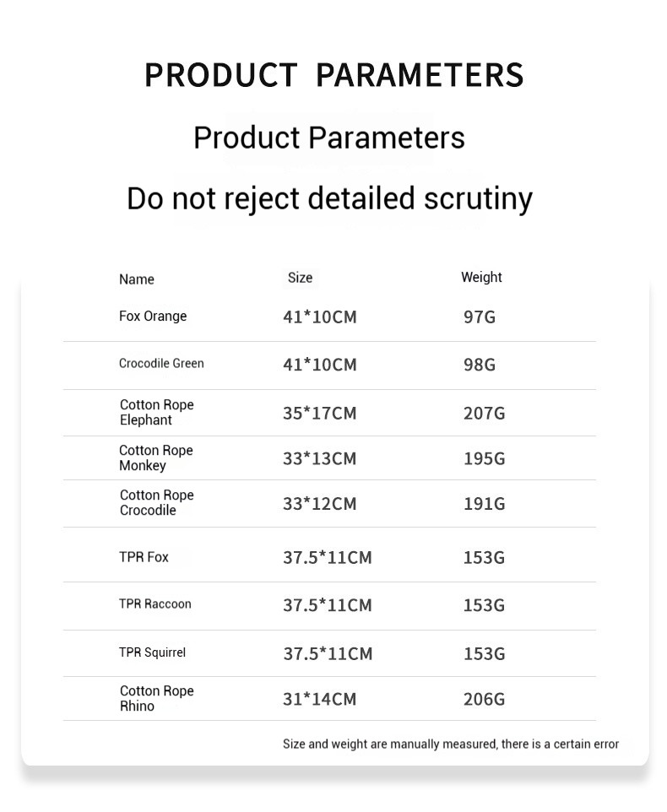Screen dimensions: 667x812
Task: Select the 97G weight for Fox Orange
Action: (479, 317)
